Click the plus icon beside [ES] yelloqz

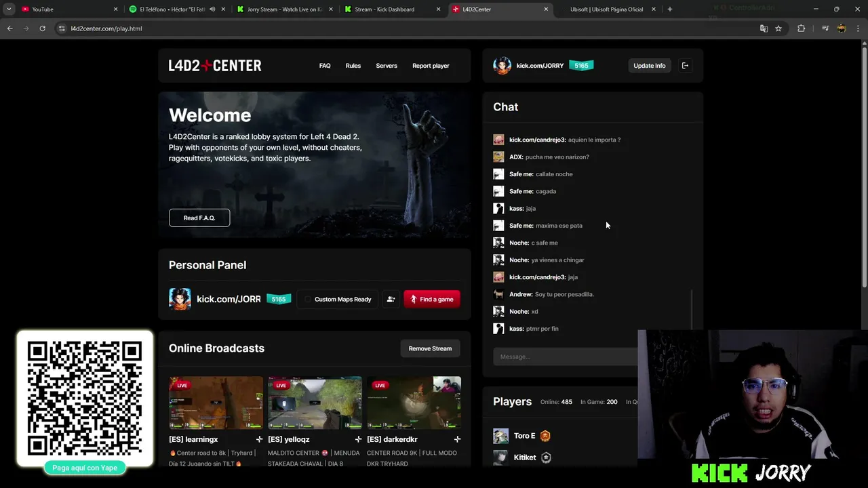pos(358,439)
